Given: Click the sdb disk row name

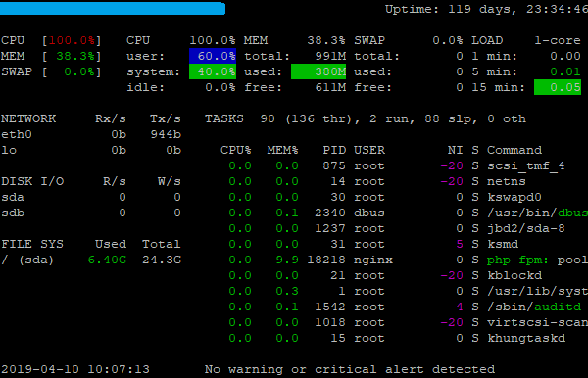Looking at the screenshot, I should pyautogui.click(x=13, y=213).
